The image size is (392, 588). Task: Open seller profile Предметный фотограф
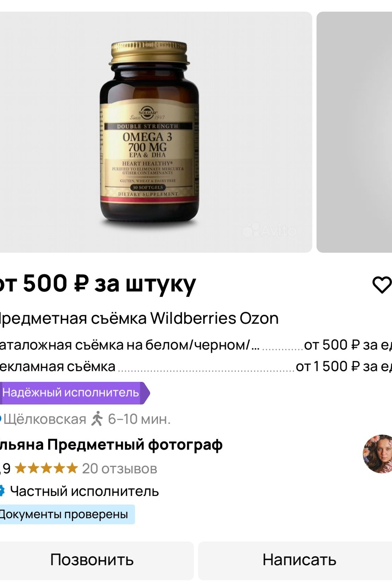[x=111, y=445]
